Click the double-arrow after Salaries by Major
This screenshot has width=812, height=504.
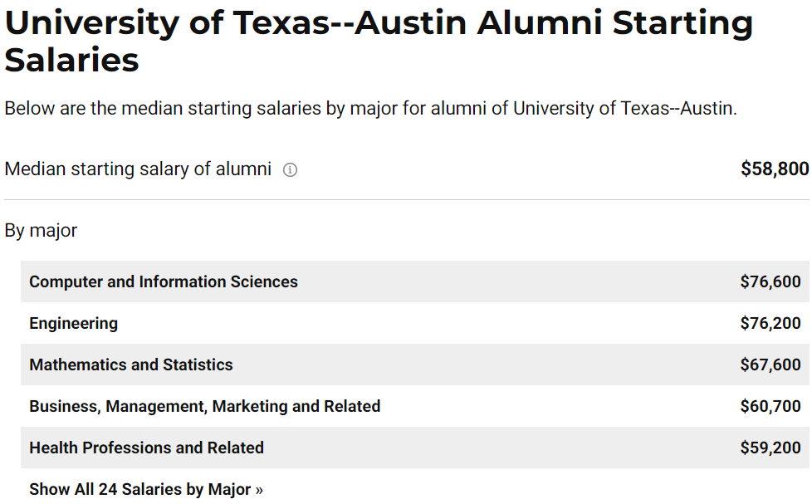point(259,490)
